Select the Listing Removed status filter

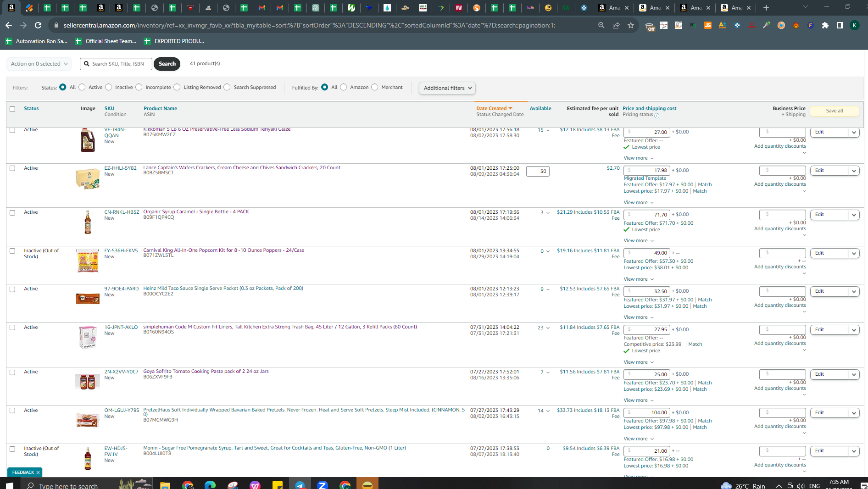[177, 87]
